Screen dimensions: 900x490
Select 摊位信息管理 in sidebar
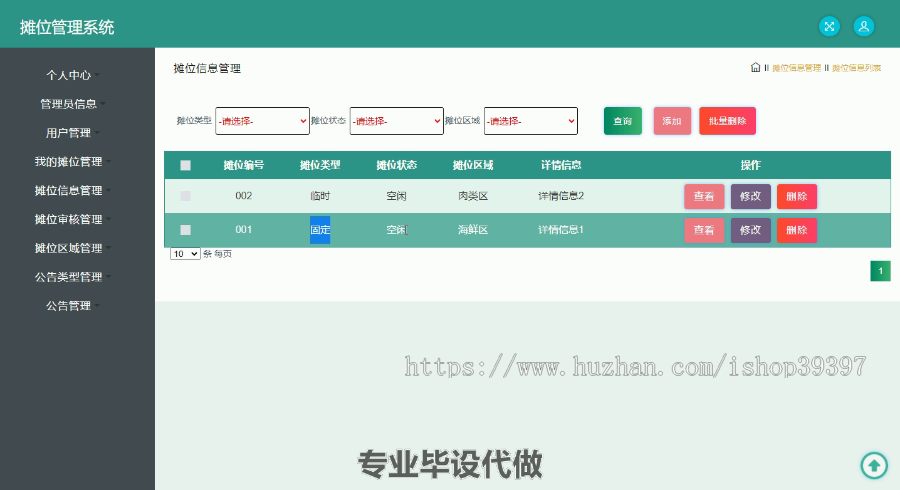coord(68,190)
